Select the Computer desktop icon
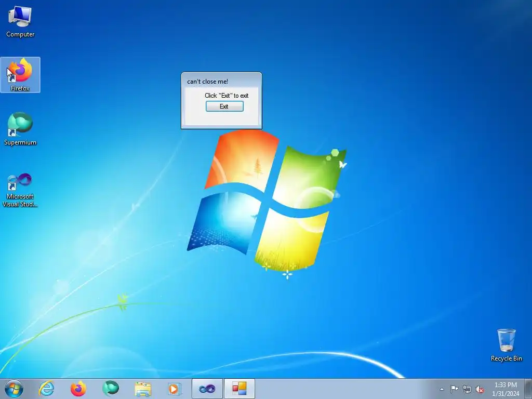532x399 pixels. [x=20, y=22]
